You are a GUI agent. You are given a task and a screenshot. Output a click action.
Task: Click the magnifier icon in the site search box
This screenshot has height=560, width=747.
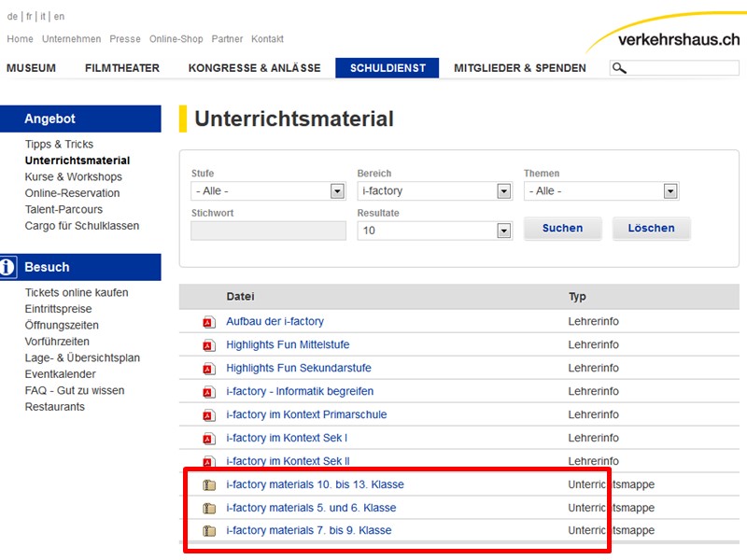(x=620, y=68)
